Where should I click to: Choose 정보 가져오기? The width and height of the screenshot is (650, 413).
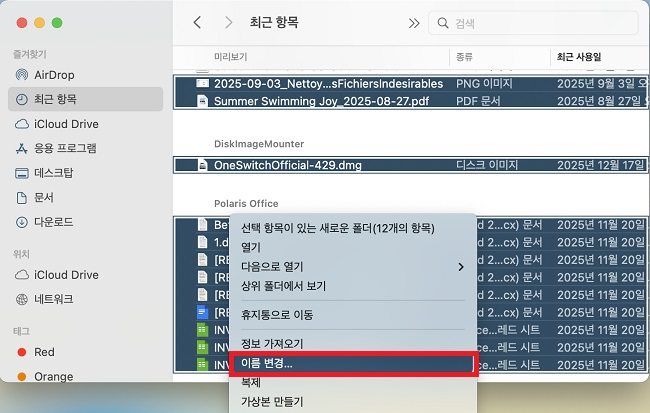[x=272, y=344]
